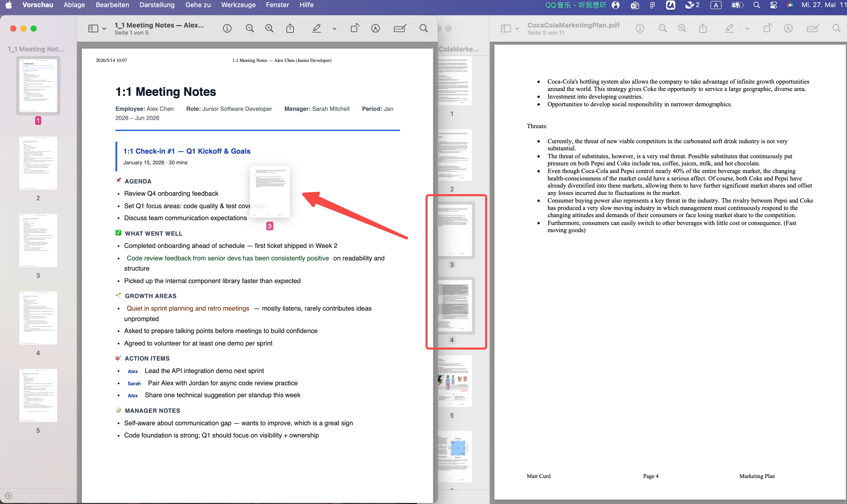Open sidebar options chevron in CocaColaMarketingPlan window

[x=517, y=29]
